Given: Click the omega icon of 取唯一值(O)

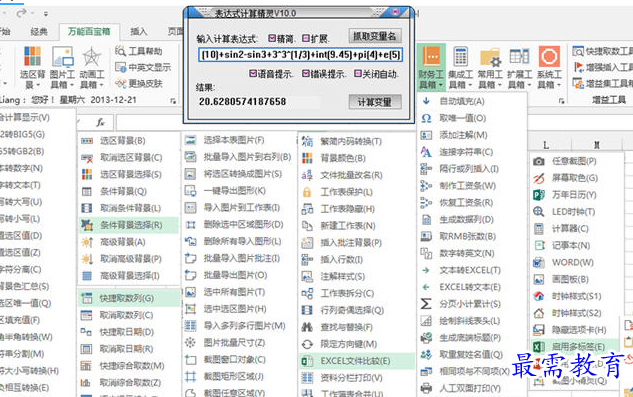Looking at the screenshot, I should tap(426, 118).
